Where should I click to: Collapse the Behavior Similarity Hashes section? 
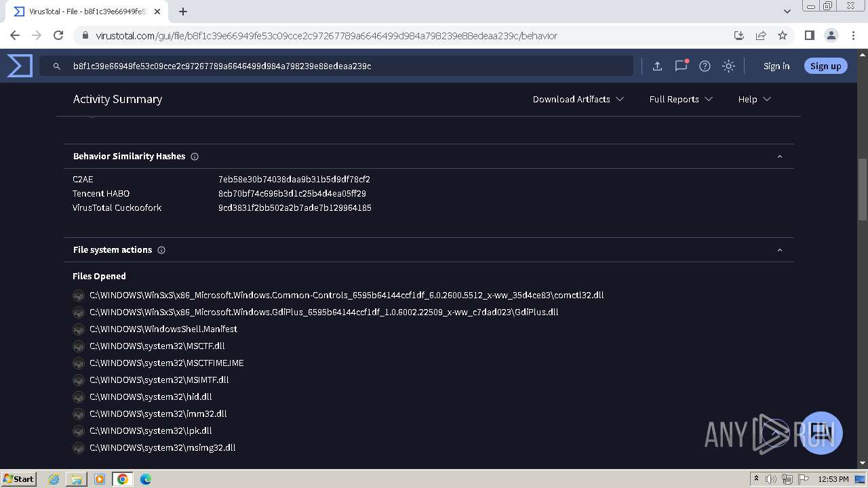pos(780,157)
